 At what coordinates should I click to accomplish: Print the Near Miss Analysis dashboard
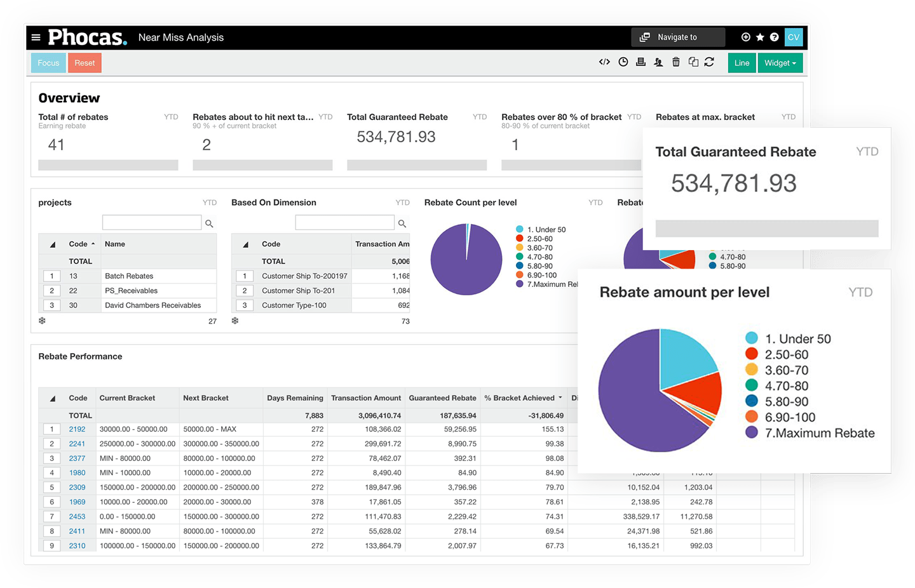[x=640, y=62]
